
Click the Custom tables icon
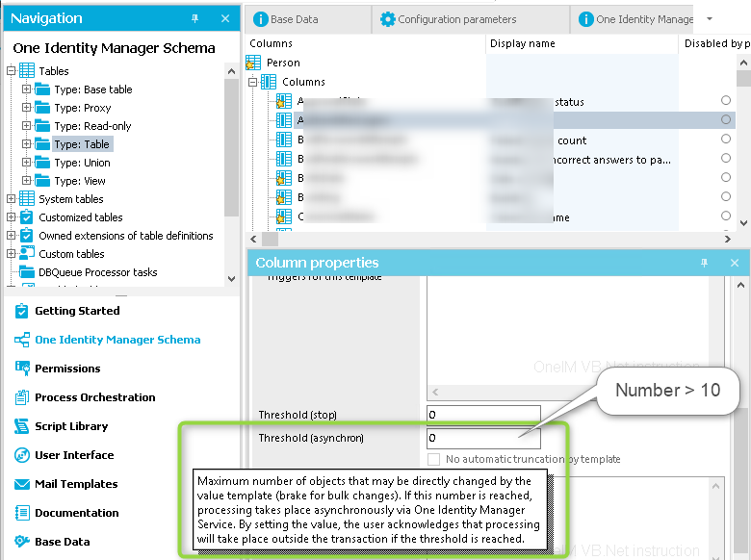(x=27, y=253)
